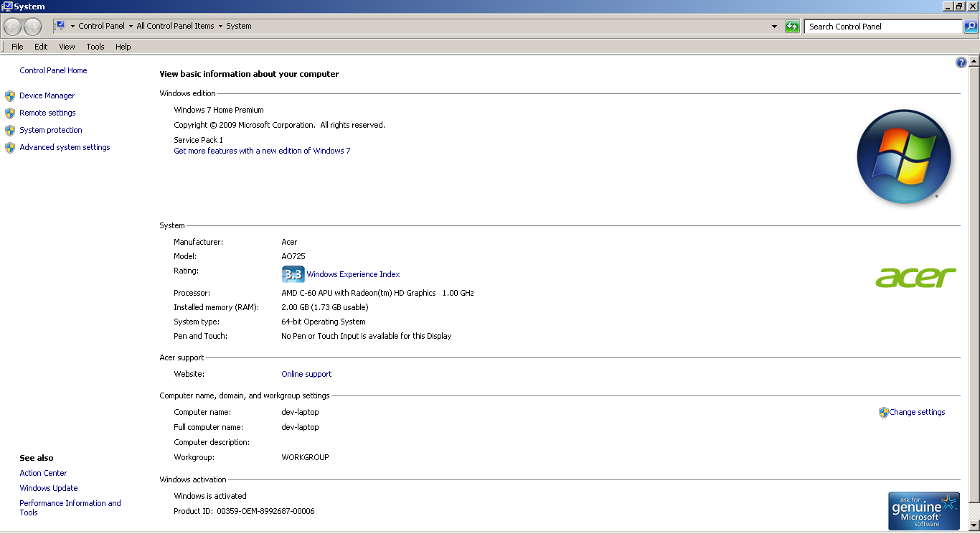Viewport: 980px width, 534px height.
Task: Click Control Panel breadcrumb segment
Action: 101,26
